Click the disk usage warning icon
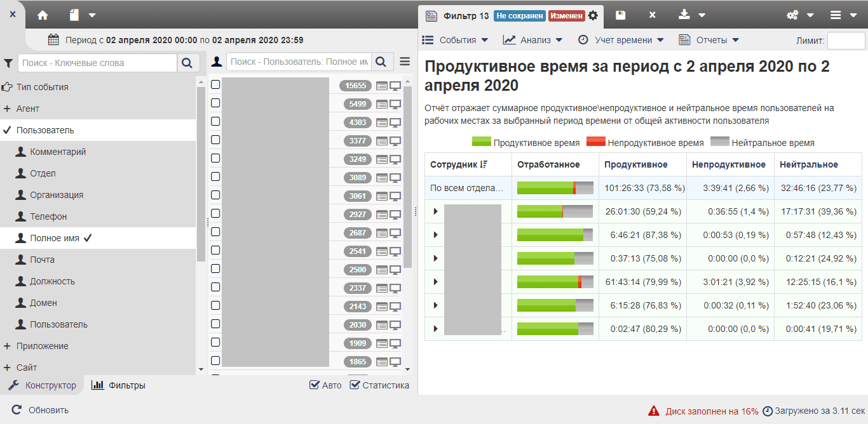This screenshot has width=868, height=424. [x=653, y=411]
